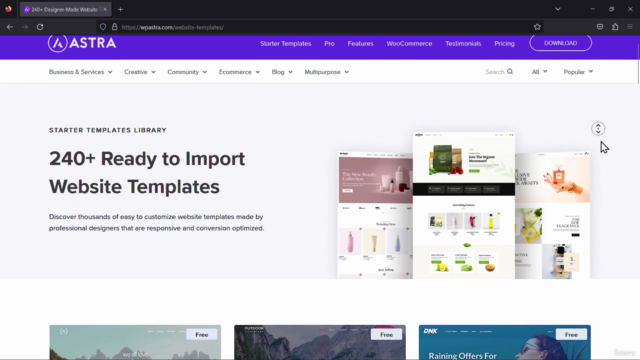640x360 pixels.
Task: Go back with the arrow icon
Action: [10, 27]
